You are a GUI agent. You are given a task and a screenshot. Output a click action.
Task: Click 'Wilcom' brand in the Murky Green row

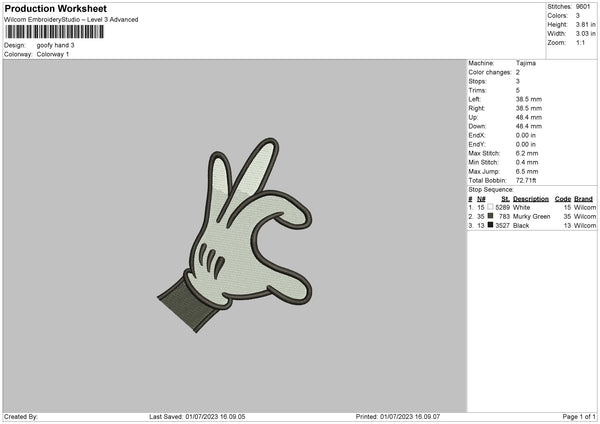tap(585, 217)
